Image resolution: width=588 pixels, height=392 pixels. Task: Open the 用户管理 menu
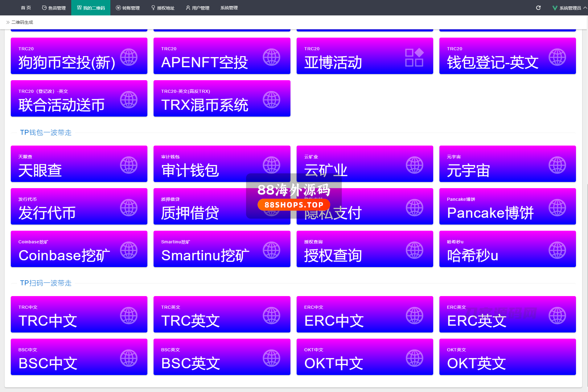[x=198, y=8]
